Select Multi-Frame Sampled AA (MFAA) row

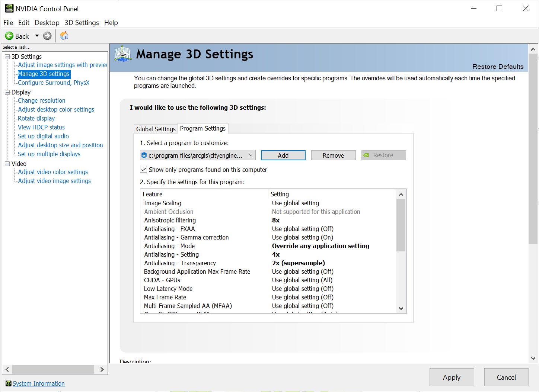[x=268, y=306]
